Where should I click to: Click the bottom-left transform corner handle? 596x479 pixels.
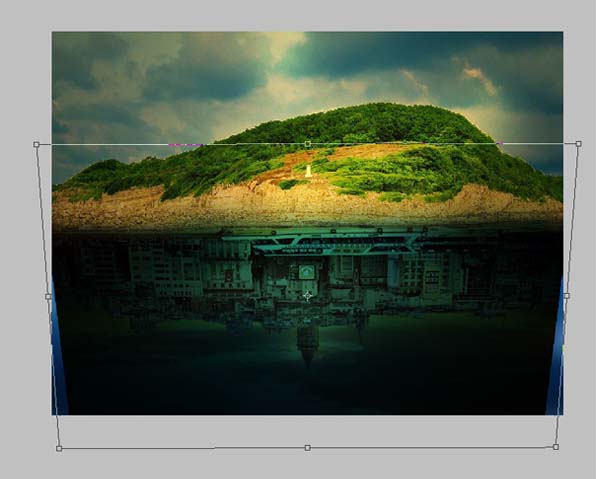tap(59, 449)
